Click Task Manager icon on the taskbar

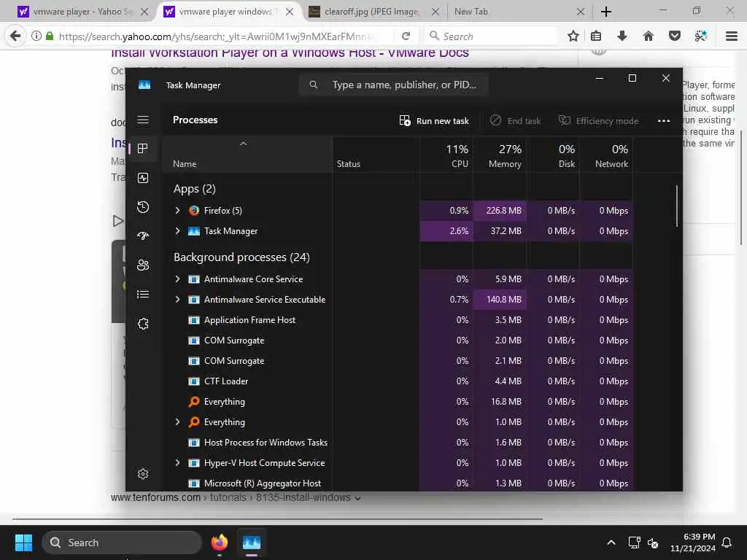[252, 542]
